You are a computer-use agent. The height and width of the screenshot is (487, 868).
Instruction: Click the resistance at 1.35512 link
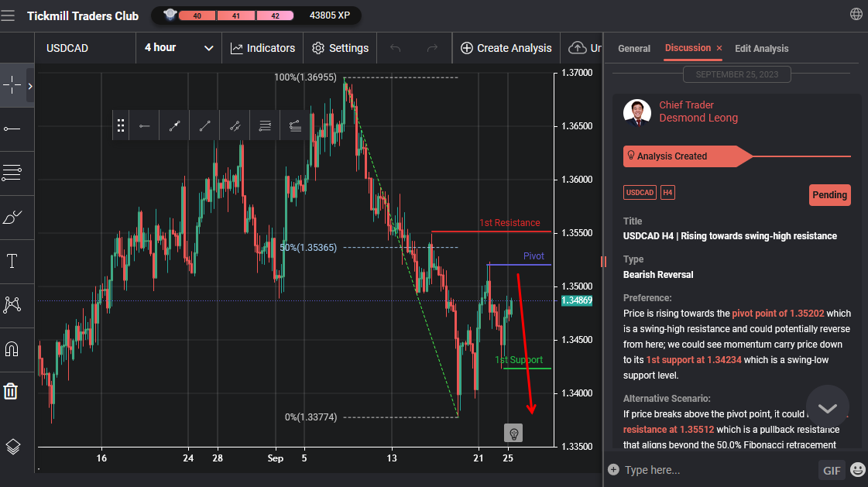click(669, 430)
